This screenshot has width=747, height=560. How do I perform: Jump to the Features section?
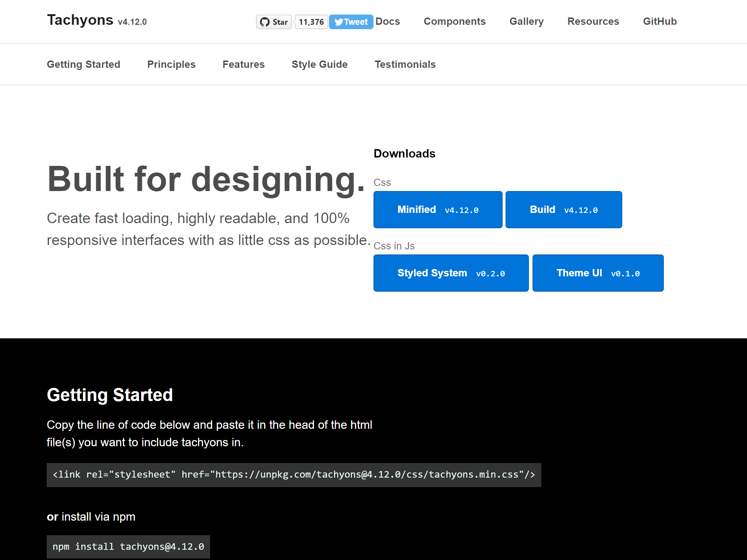pos(244,65)
